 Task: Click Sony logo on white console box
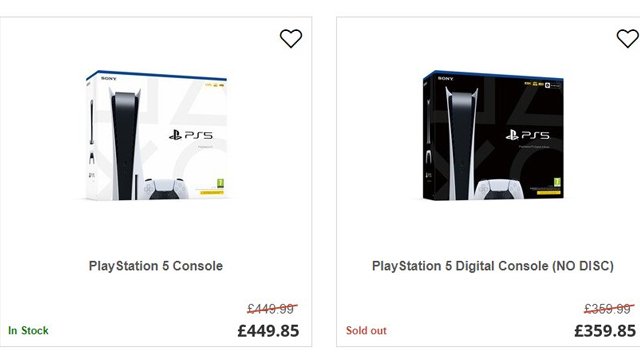109,78
